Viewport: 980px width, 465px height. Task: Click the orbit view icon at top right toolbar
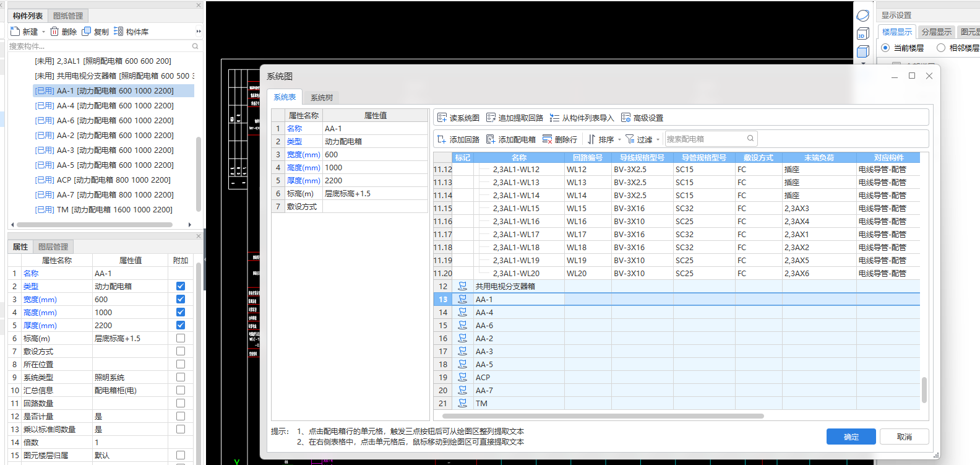pyautogui.click(x=863, y=15)
